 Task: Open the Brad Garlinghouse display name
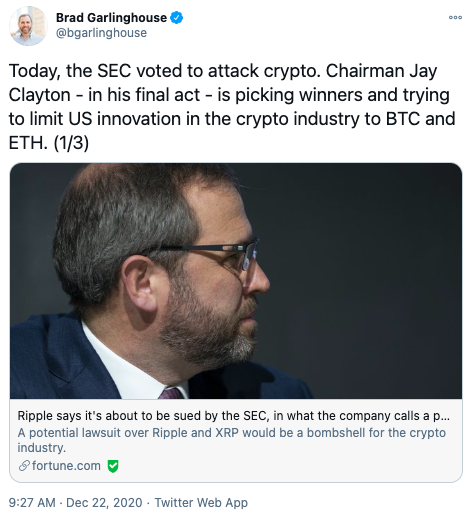coord(111,18)
